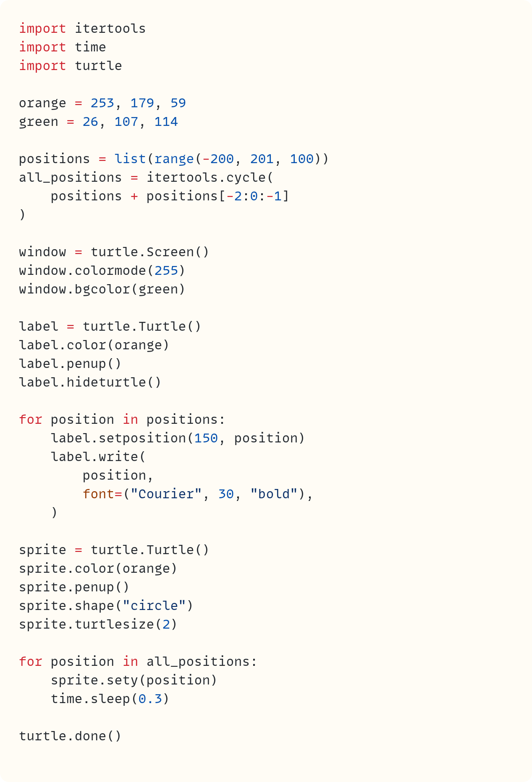
Task: Click the number 114 in green tuple
Action: pos(166,121)
